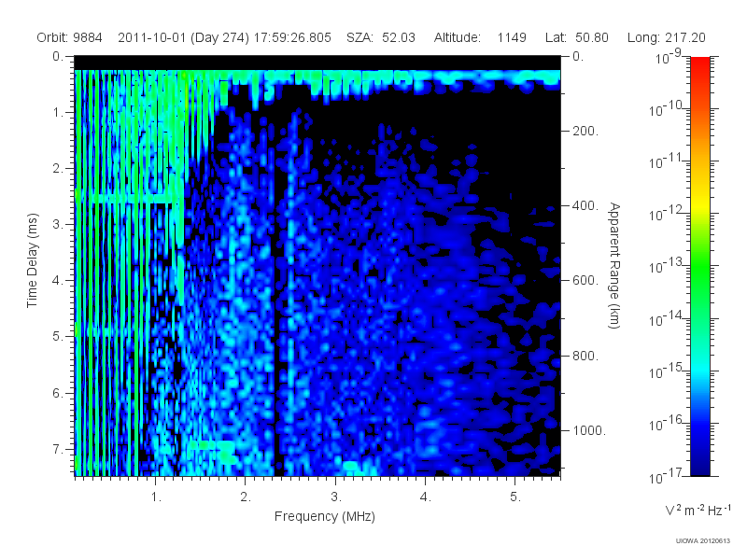Click frequency axis tick label '1.'
747x560 pixels.
coord(156,497)
